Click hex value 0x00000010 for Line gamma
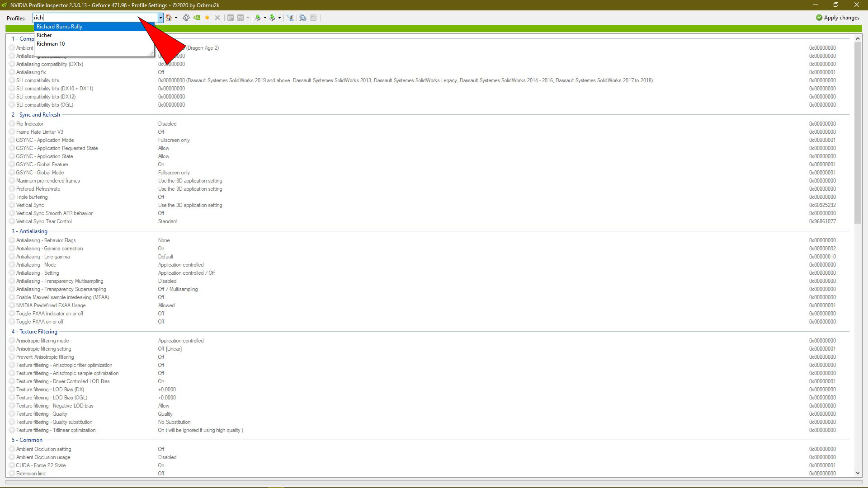Screen dimensions: 868x488 tap(822, 257)
